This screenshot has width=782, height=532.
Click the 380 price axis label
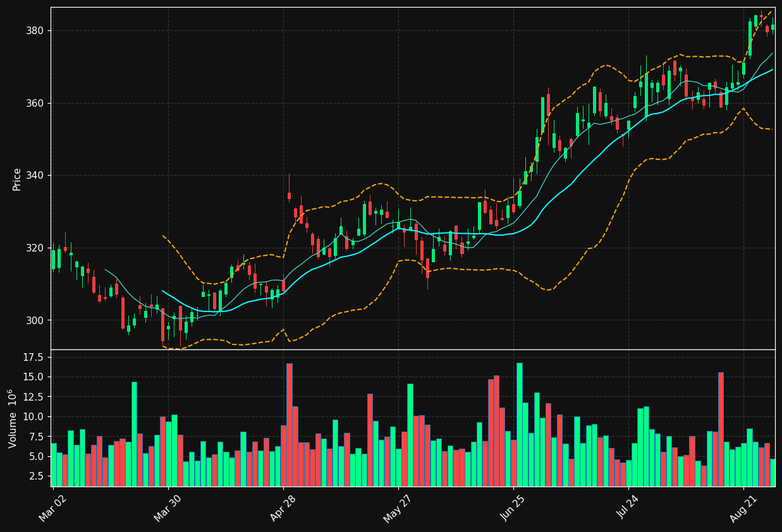[x=35, y=31]
